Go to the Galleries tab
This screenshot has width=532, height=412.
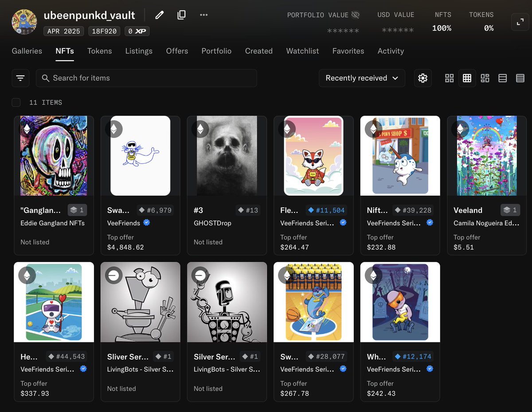(x=27, y=51)
